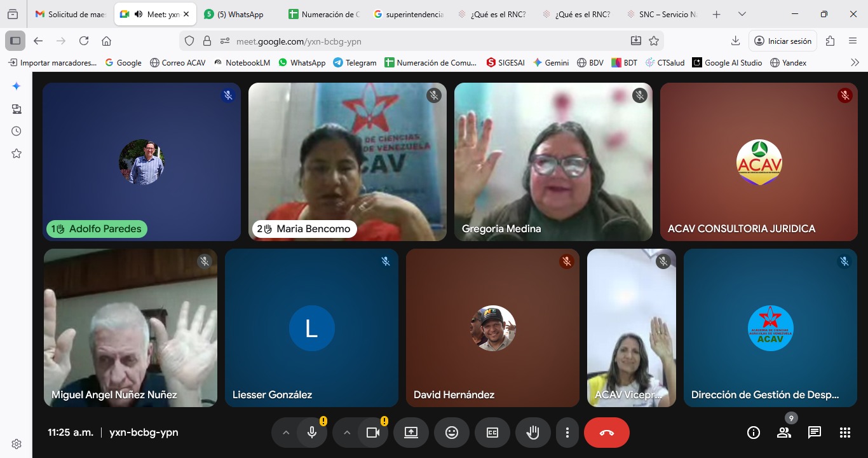
Task: Click the present screen button
Action: tap(410, 433)
